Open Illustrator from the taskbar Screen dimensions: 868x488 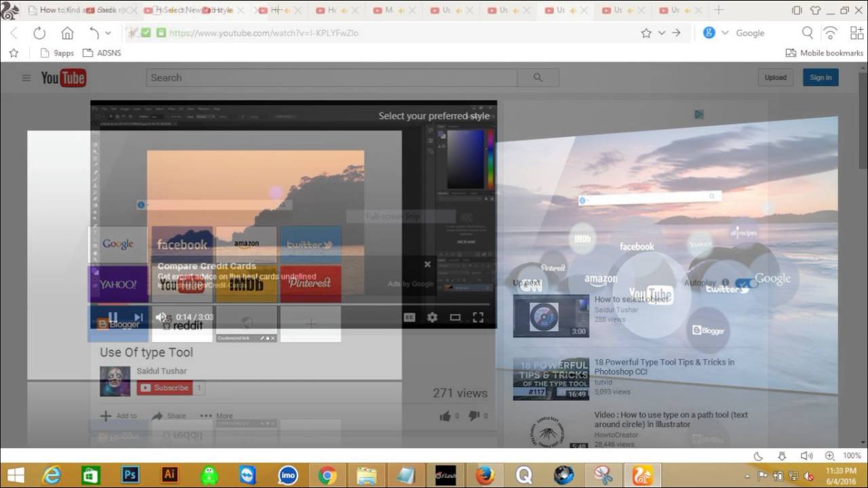pyautogui.click(x=169, y=475)
